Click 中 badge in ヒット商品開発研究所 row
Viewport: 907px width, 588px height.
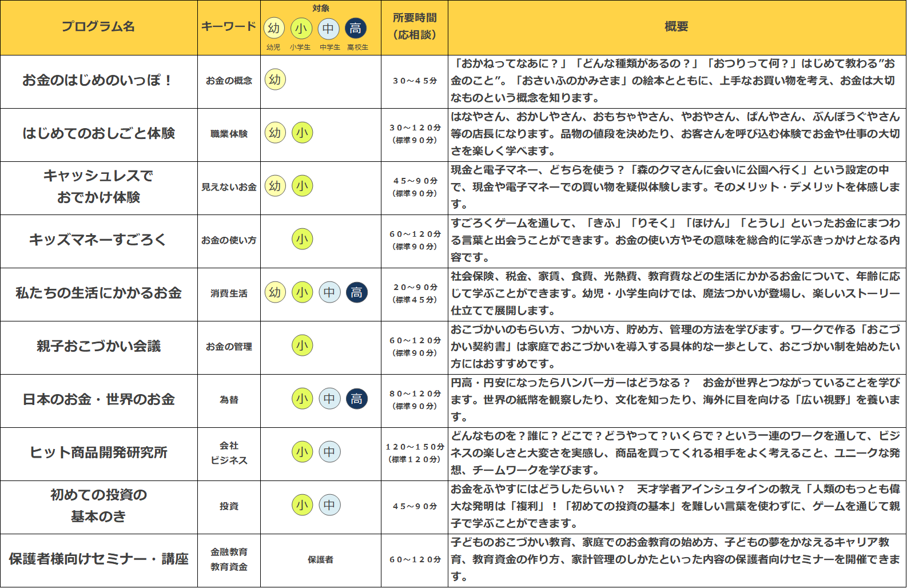click(x=329, y=452)
